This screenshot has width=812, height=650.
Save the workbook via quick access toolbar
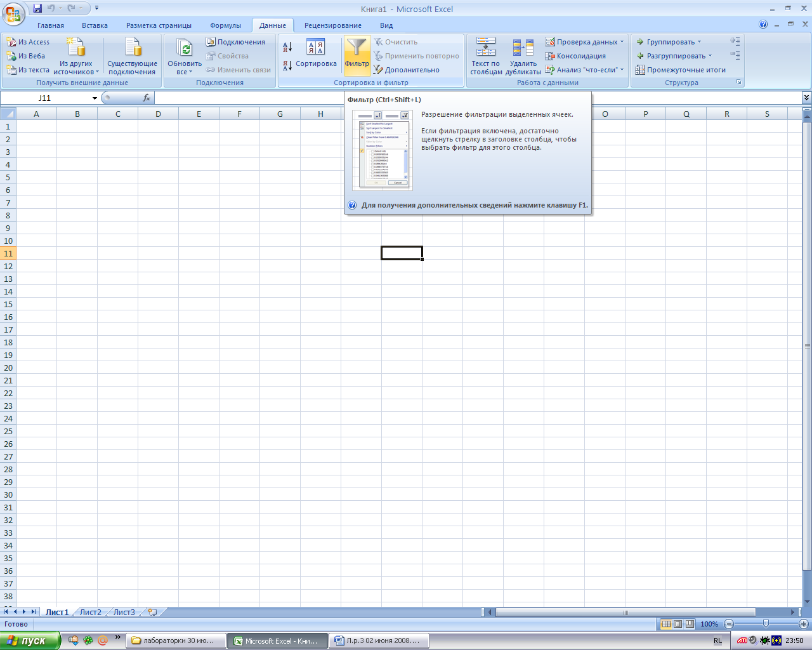(x=37, y=8)
